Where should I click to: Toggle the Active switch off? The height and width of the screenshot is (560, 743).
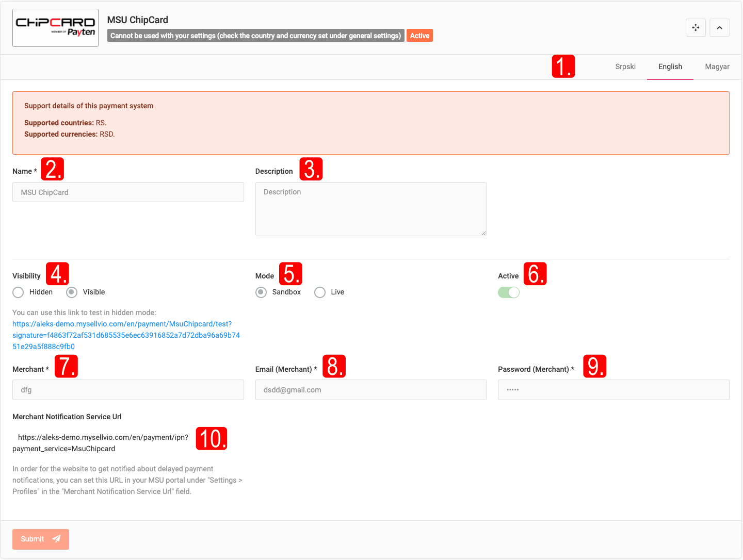[x=508, y=292]
